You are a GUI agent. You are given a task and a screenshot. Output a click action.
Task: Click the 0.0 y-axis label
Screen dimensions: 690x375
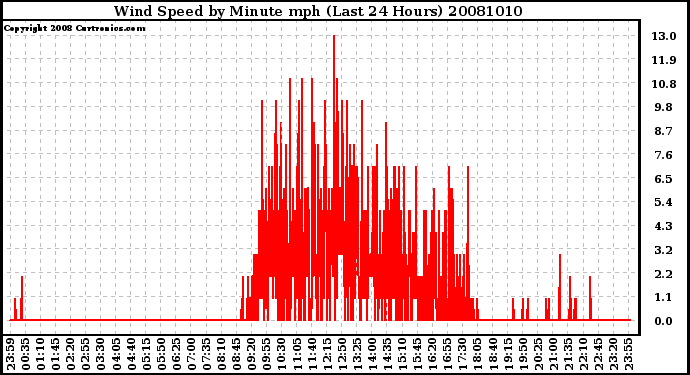[x=664, y=321]
